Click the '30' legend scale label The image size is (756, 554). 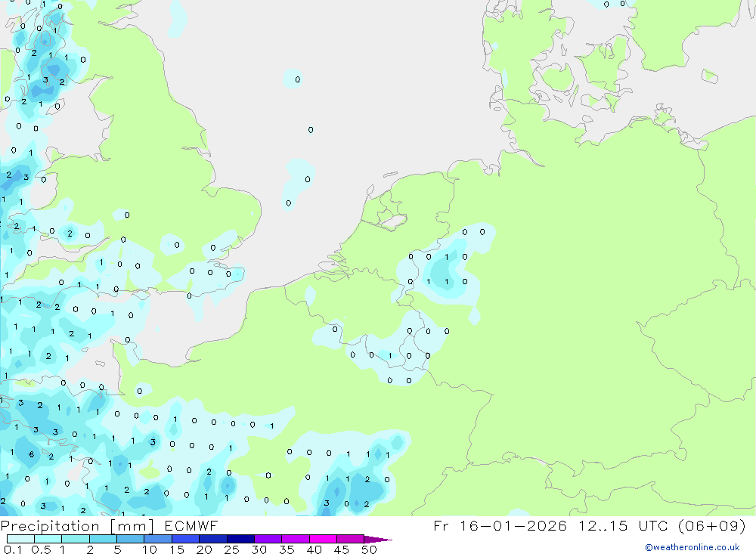259,549
